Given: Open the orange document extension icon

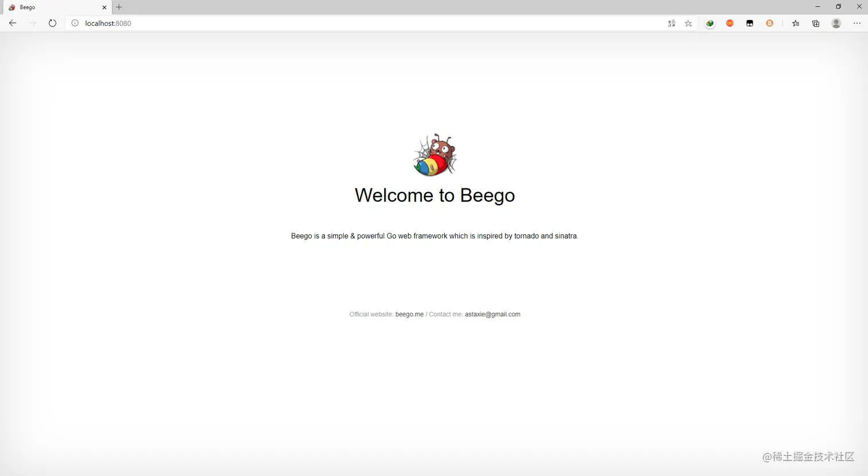Looking at the screenshot, I should (769, 24).
